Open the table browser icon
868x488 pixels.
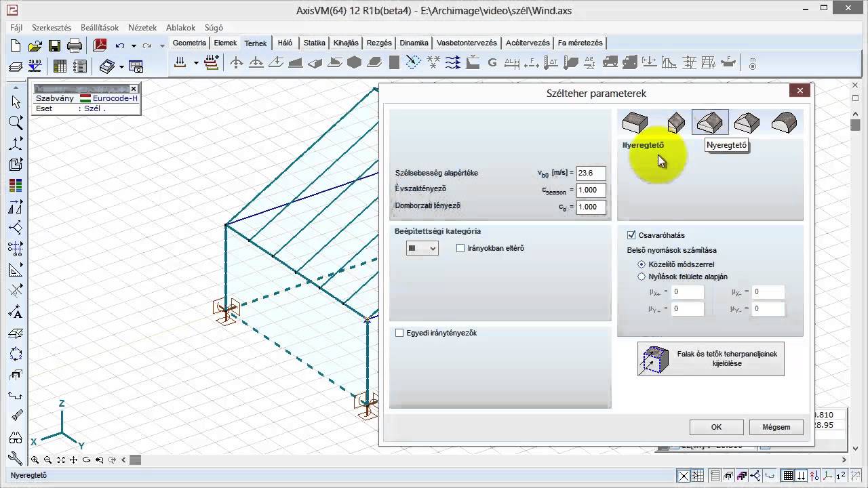(60, 66)
